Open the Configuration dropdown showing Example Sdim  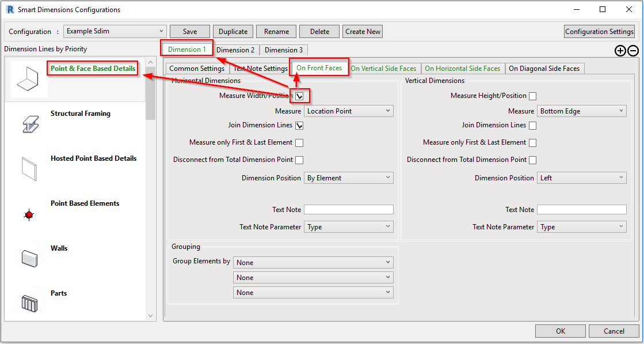point(115,31)
